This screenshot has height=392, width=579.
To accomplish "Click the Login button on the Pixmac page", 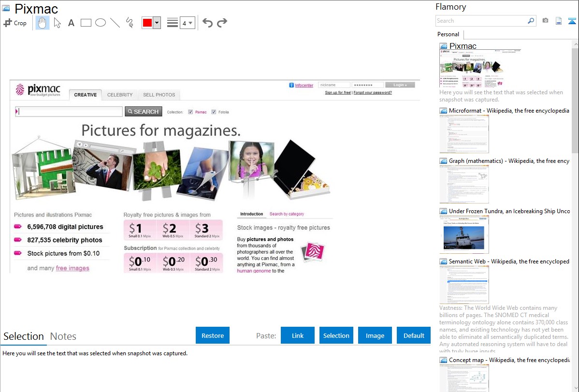I will point(400,85).
